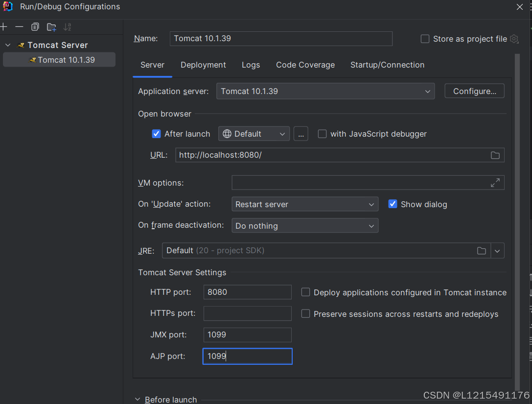The height and width of the screenshot is (404, 532).
Task: Open the JRE dropdown arrow
Action: [497, 251]
